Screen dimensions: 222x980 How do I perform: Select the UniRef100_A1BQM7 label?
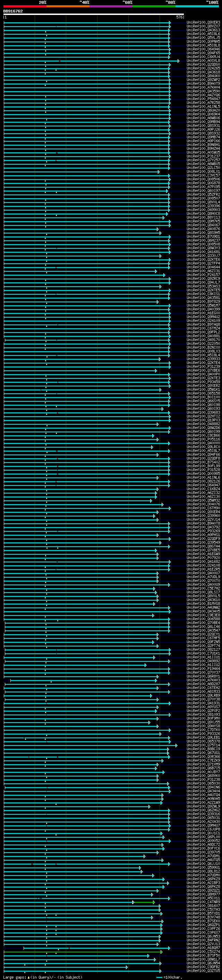click(x=203, y=948)
